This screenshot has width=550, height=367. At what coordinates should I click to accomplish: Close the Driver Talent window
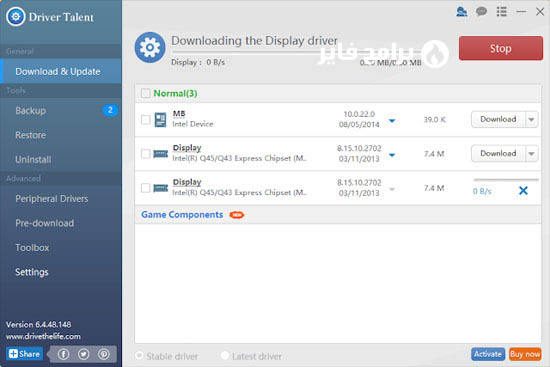(x=540, y=12)
